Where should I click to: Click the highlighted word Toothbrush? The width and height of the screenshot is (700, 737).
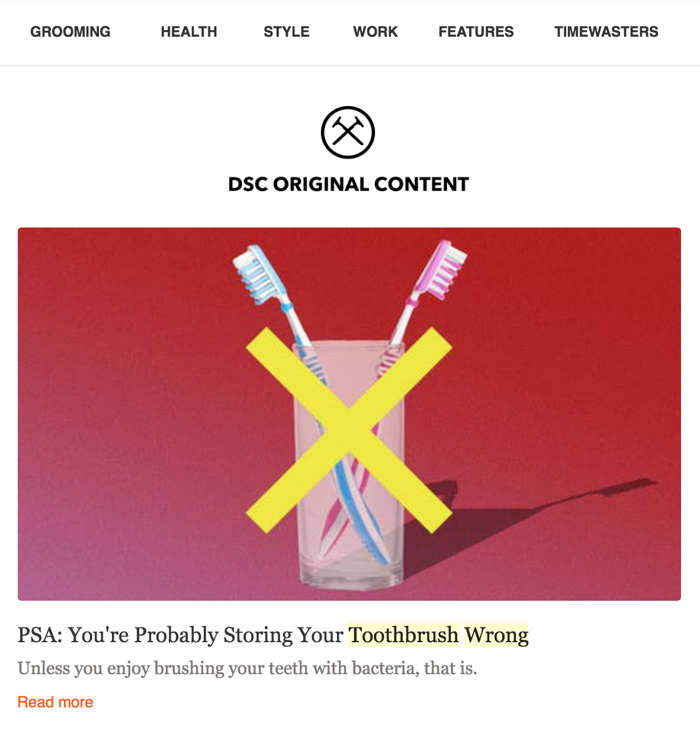[x=403, y=635]
